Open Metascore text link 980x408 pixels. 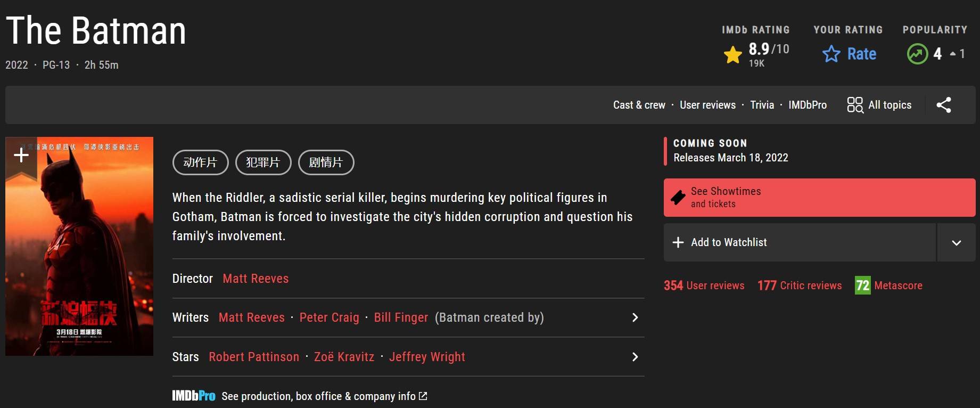point(899,285)
